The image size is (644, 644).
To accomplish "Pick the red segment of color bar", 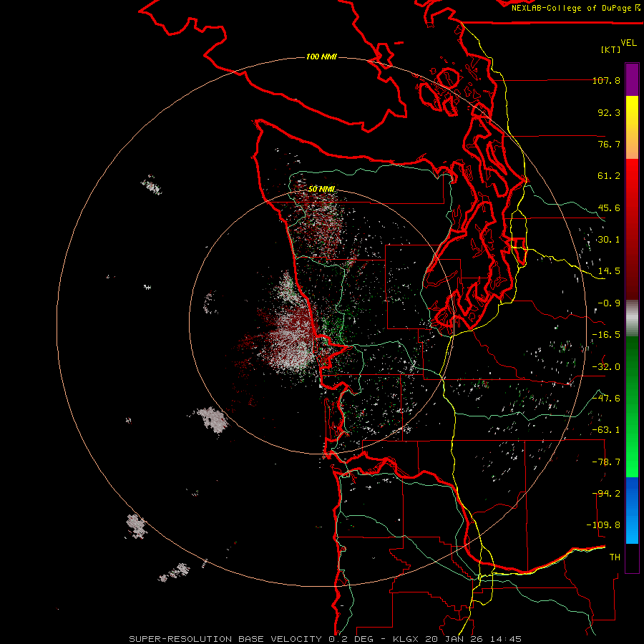I will 632,229.
